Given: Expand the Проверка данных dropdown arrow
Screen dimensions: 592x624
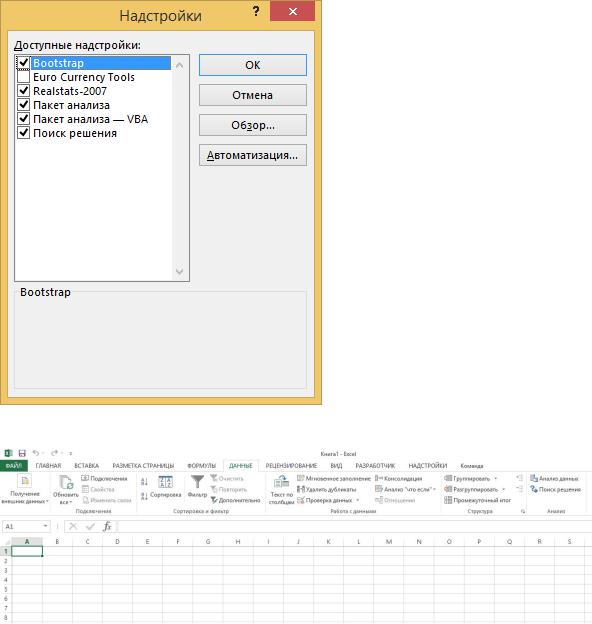Looking at the screenshot, I should tap(358, 500).
